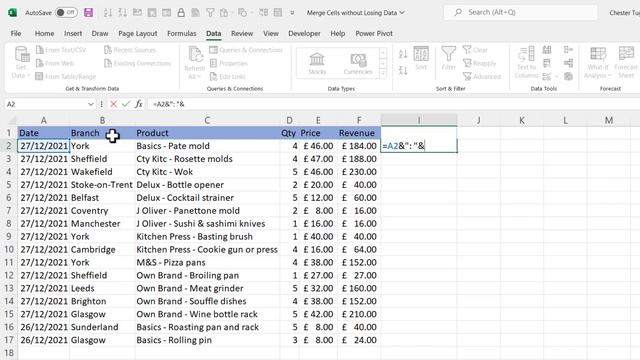The width and height of the screenshot is (640, 360).
Task: Switch to the Home tab
Action: [x=44, y=33]
